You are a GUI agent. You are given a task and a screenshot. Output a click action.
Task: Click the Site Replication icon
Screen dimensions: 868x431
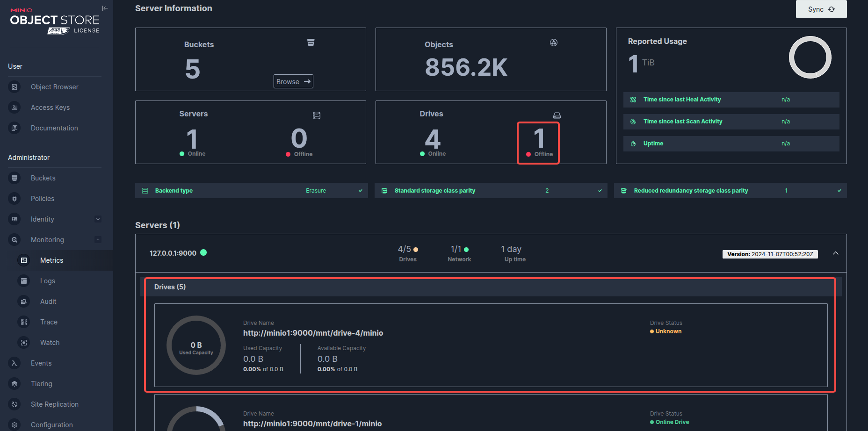pyautogui.click(x=14, y=404)
